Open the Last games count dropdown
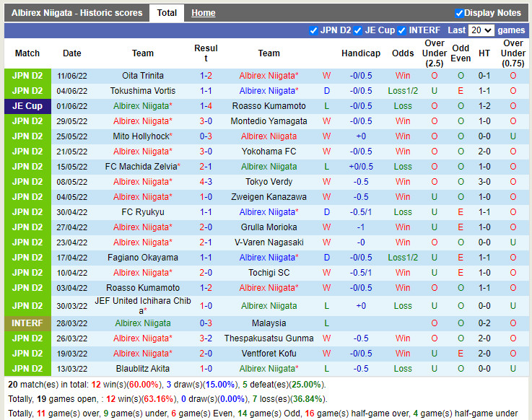The width and height of the screenshot is (532, 420). 480,30
